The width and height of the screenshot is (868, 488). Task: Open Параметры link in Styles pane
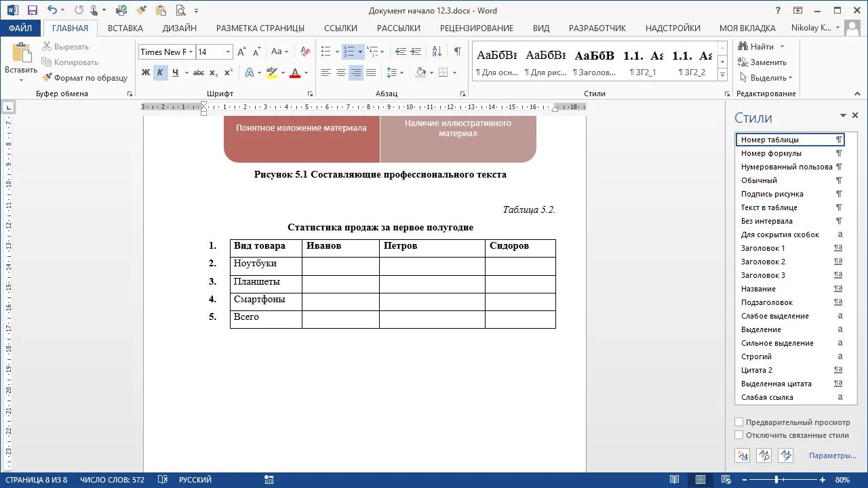pos(832,455)
